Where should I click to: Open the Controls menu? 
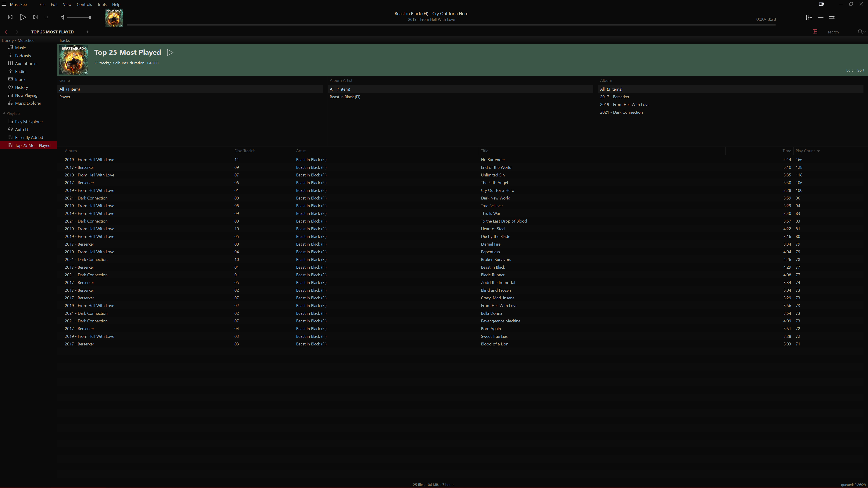coord(84,4)
